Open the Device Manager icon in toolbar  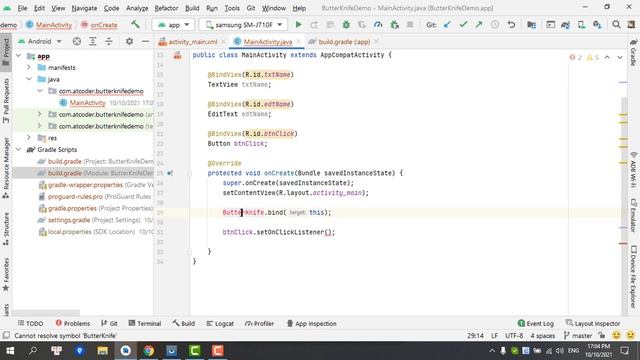click(x=581, y=25)
